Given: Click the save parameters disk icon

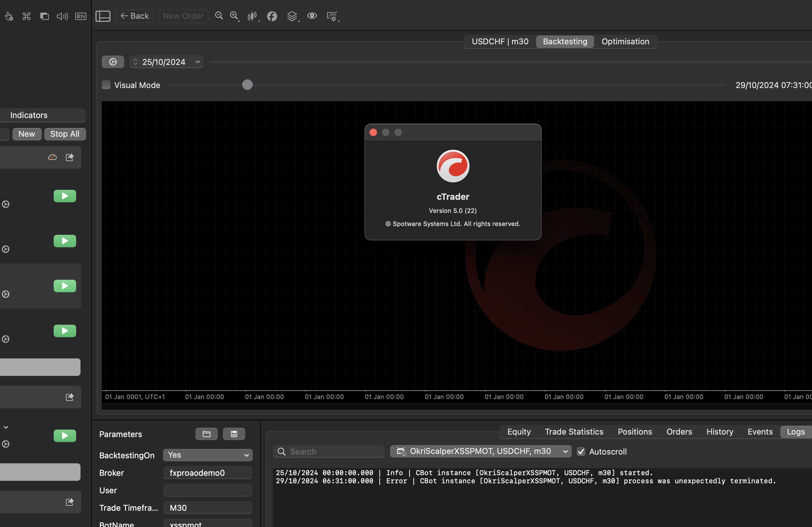Looking at the screenshot, I should 234,434.
